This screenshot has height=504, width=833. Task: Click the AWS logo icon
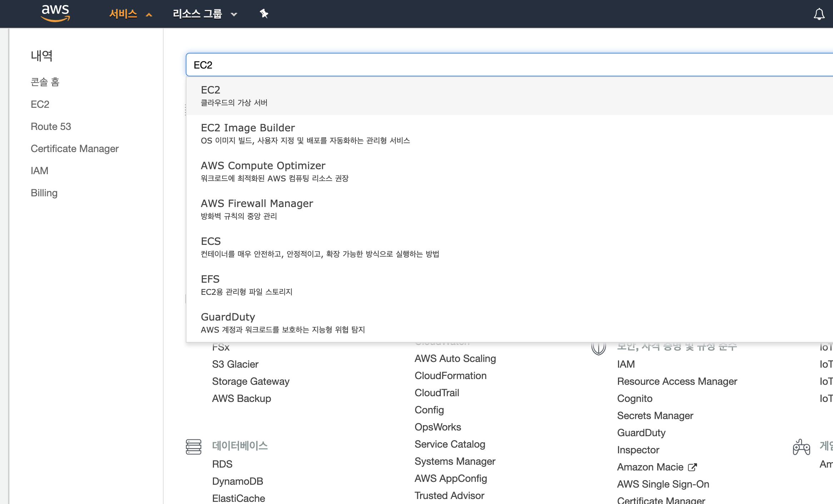coord(55,14)
